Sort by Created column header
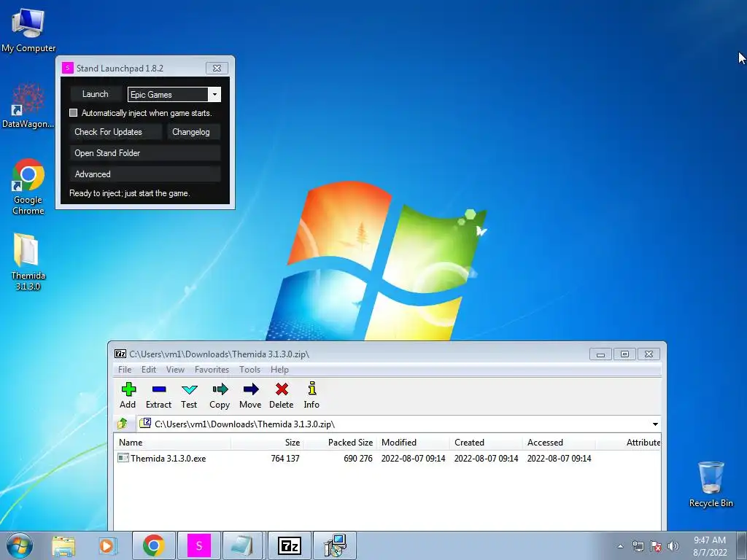Screen dimensions: 747x560 pos(486,443)
